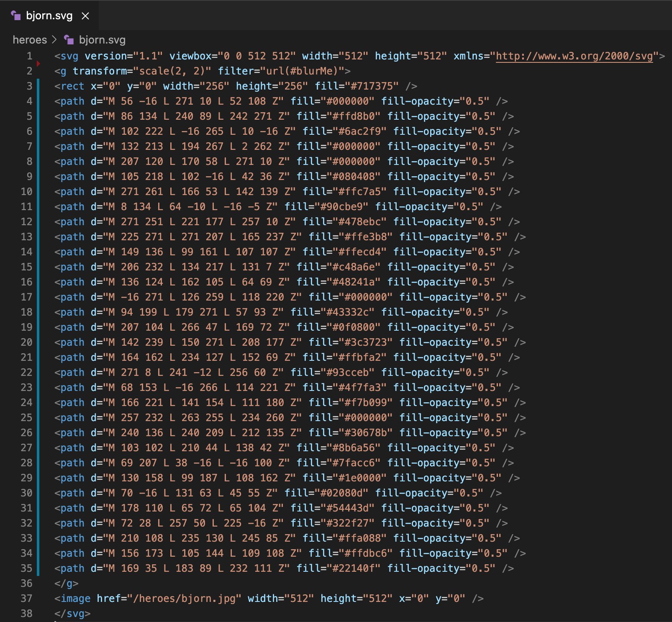Click path data M 169 35 L 183 89

(160, 568)
